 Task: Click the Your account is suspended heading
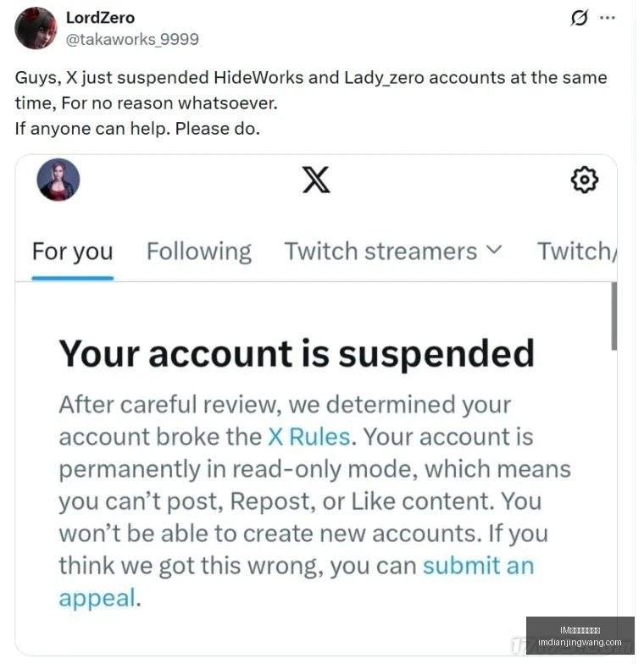click(297, 354)
